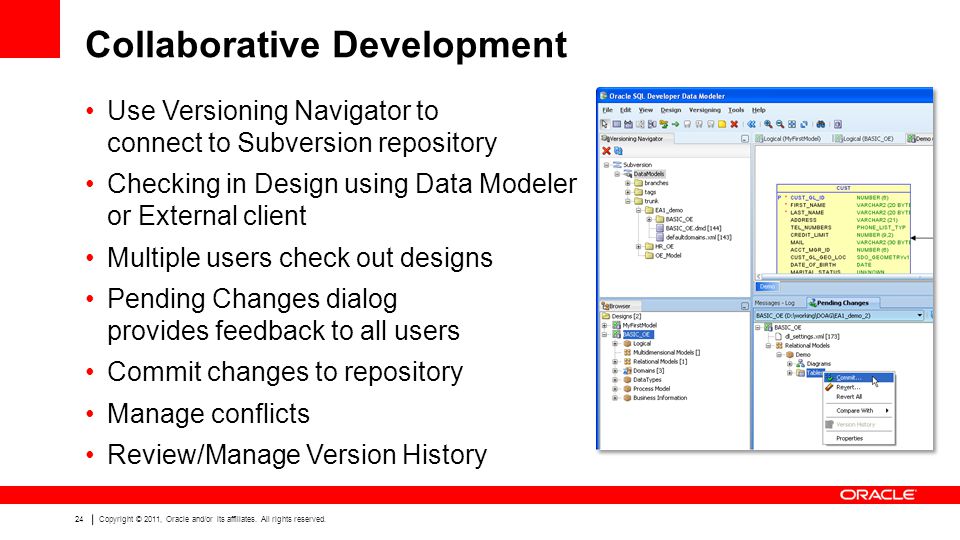Choose Revert All in context menu
Viewport: 960px width, 540px height.
[859, 397]
